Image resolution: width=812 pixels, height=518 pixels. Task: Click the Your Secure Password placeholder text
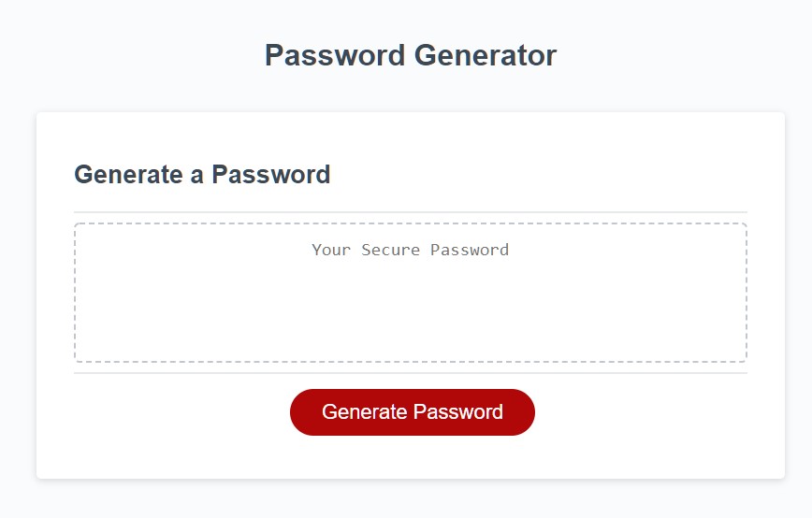coord(410,250)
